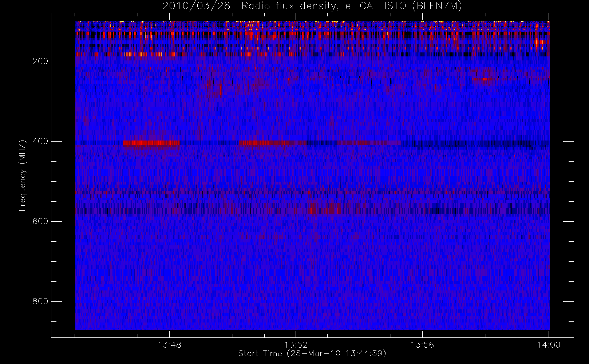
Task: Click the 600 frequency tick label
Action: (40, 221)
